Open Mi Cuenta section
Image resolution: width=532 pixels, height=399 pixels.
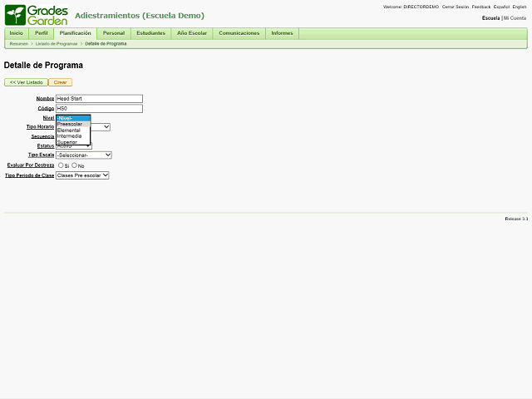[x=515, y=18]
